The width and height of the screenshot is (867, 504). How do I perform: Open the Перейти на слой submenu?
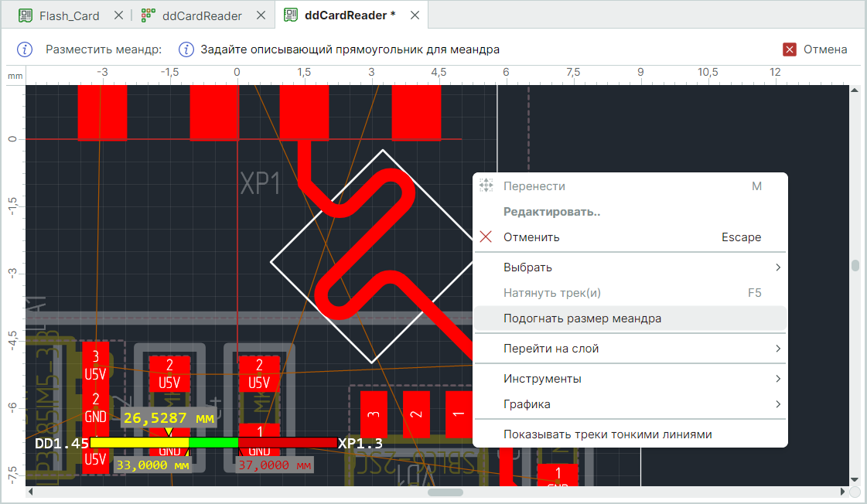[778, 349]
